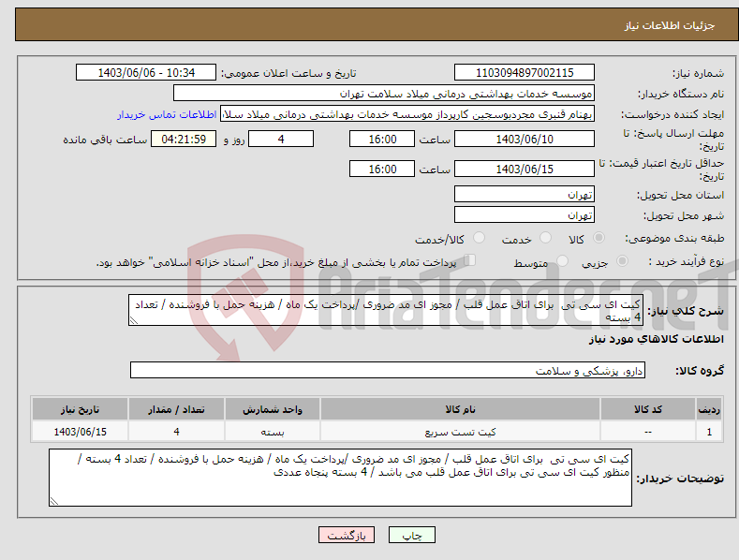The image size is (739, 560).
Task: Select the جزیی purchase type radio
Action: click(622, 260)
